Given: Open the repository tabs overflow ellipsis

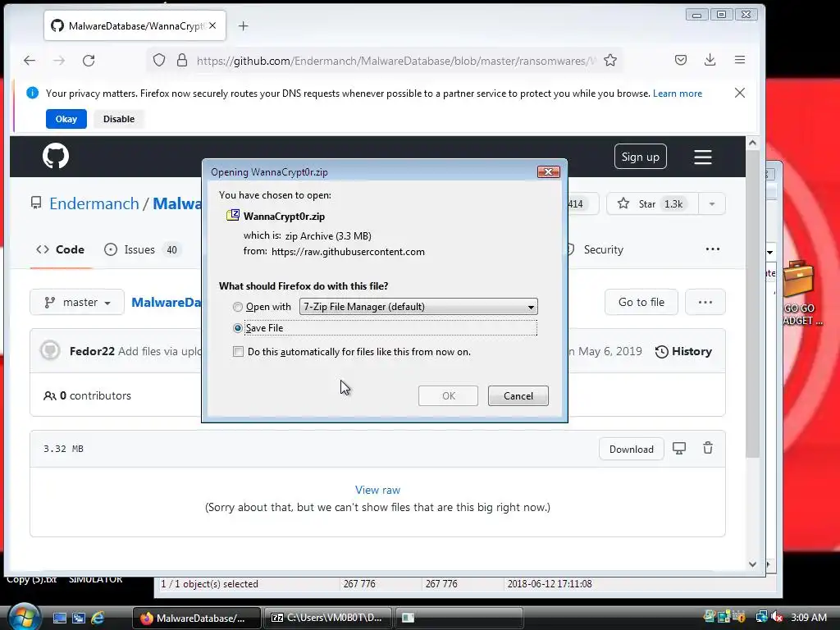Looking at the screenshot, I should click(x=713, y=249).
